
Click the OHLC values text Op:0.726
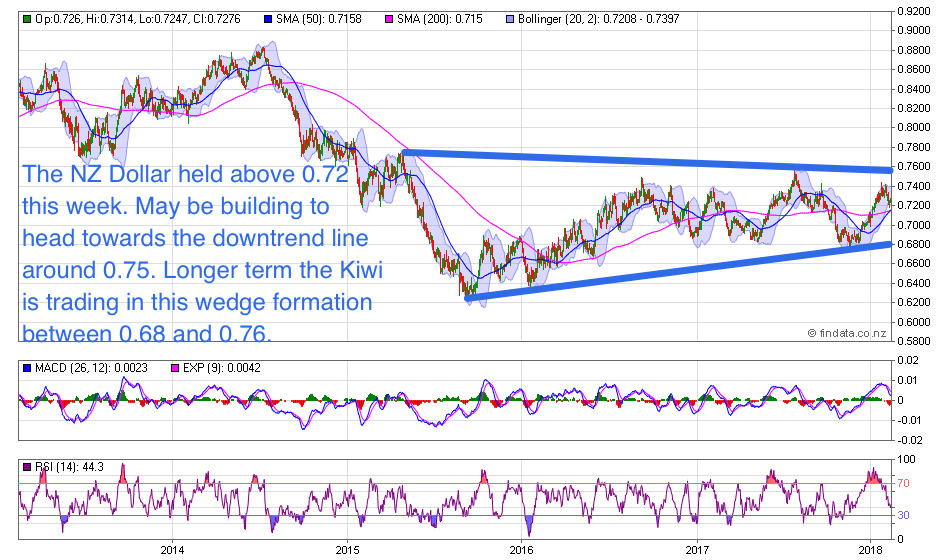point(58,19)
